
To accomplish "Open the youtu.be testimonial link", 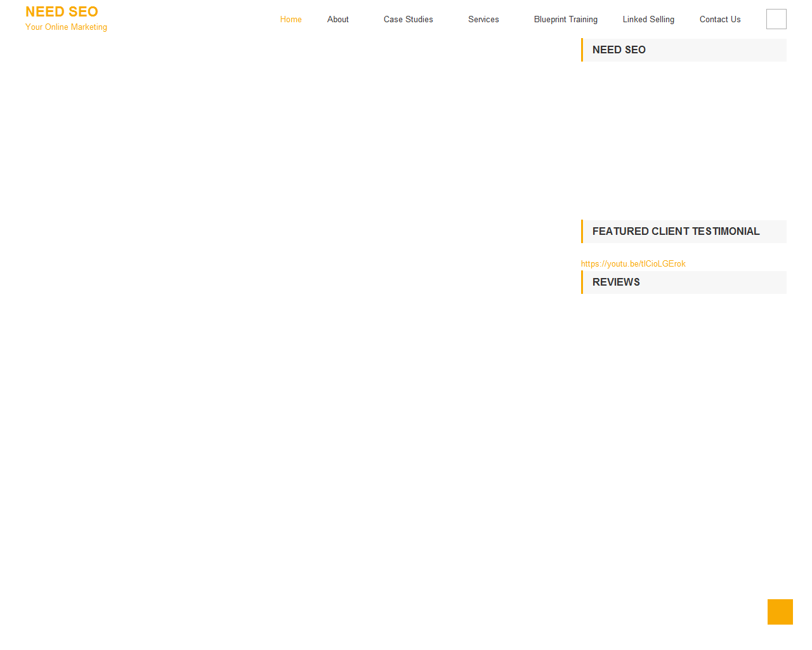I will tap(632, 263).
